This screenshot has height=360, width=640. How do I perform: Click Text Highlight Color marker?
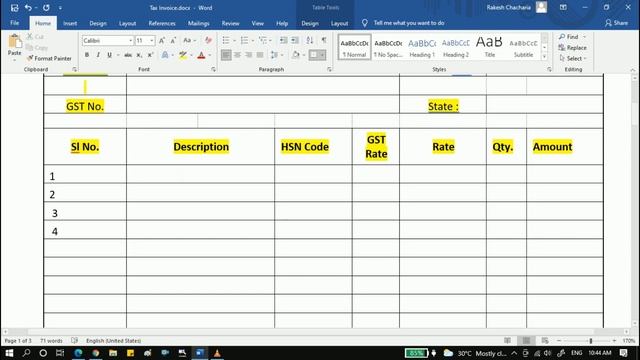coord(182,55)
